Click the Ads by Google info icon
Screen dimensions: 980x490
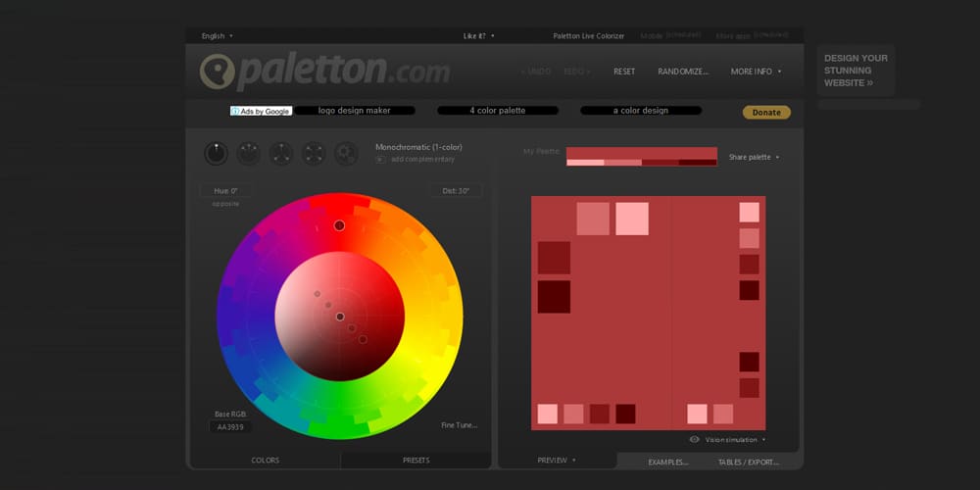[x=235, y=111]
